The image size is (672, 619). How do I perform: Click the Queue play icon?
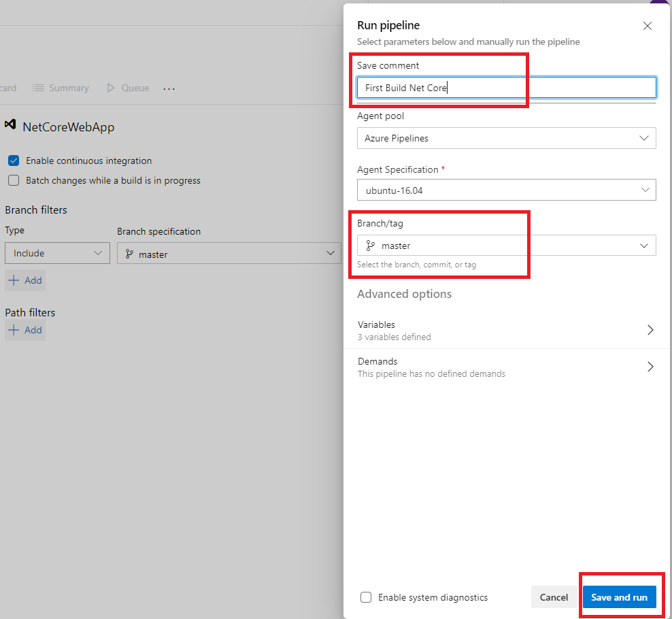(x=111, y=88)
